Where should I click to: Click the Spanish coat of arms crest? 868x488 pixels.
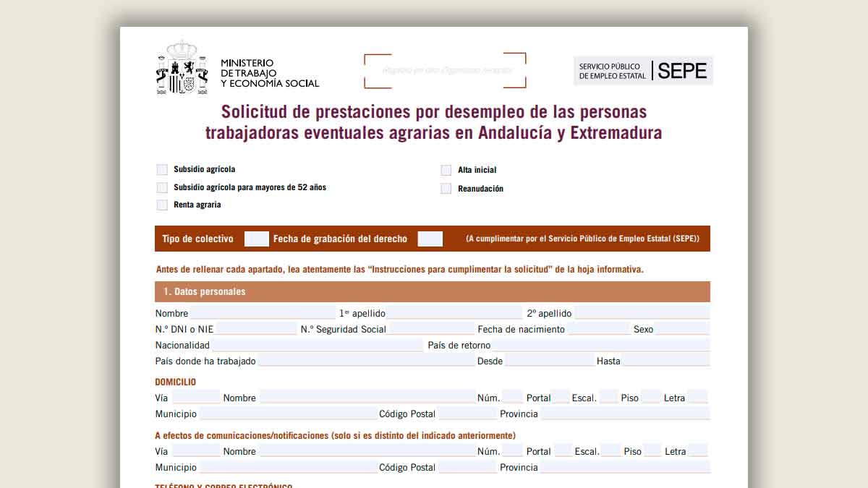coord(176,69)
